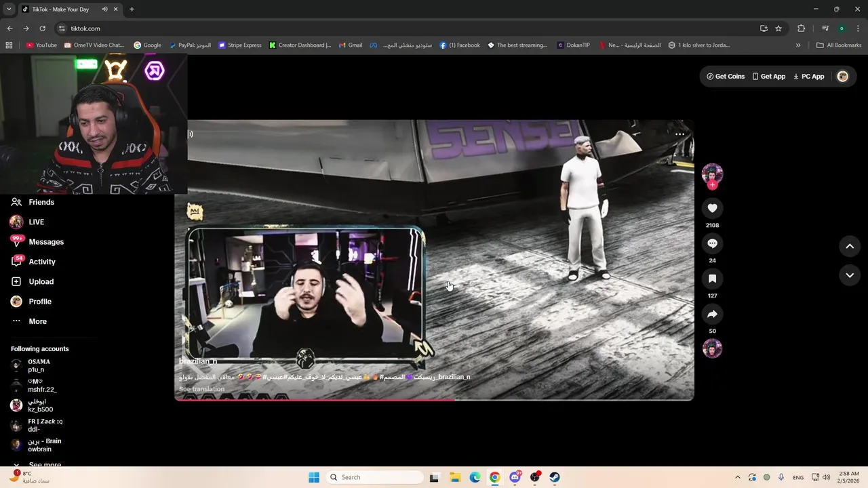Screen dimensions: 868x488
Task: Go back in browser history
Action: [x=9, y=28]
